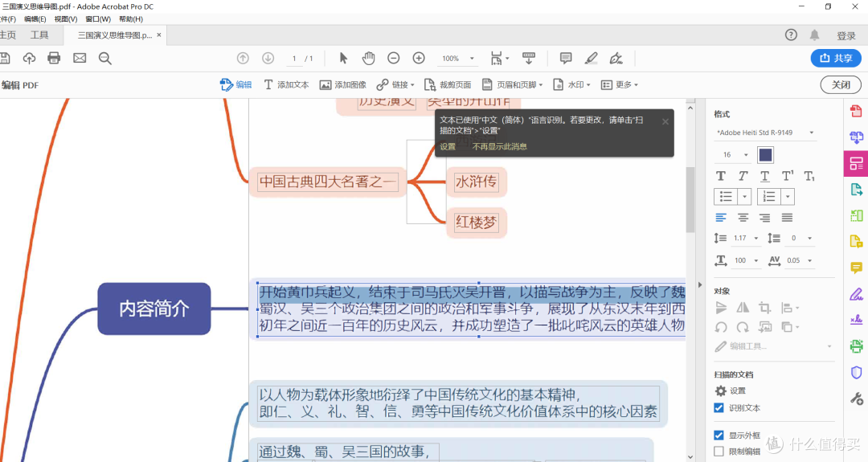Click the page number input field

click(x=294, y=58)
